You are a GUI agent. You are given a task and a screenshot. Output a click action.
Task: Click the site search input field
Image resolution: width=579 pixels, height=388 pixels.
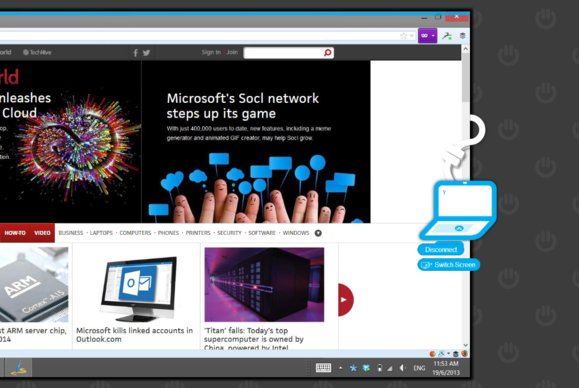click(284, 53)
